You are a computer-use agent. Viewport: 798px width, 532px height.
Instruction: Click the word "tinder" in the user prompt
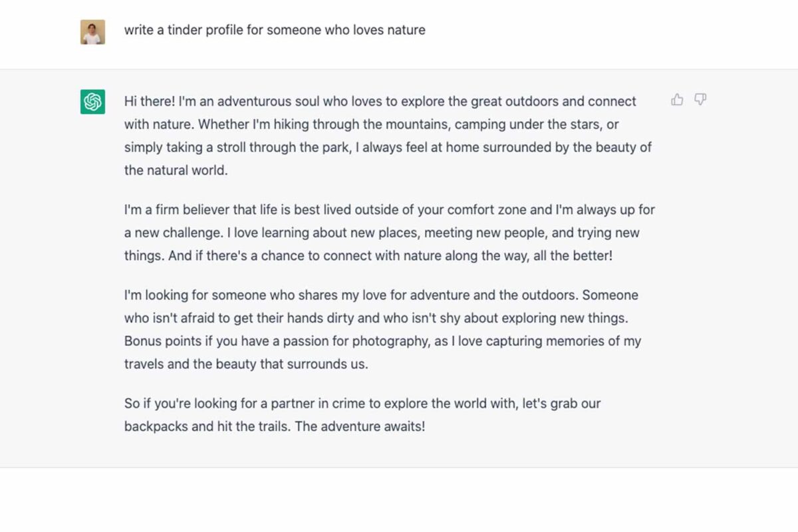[186, 30]
